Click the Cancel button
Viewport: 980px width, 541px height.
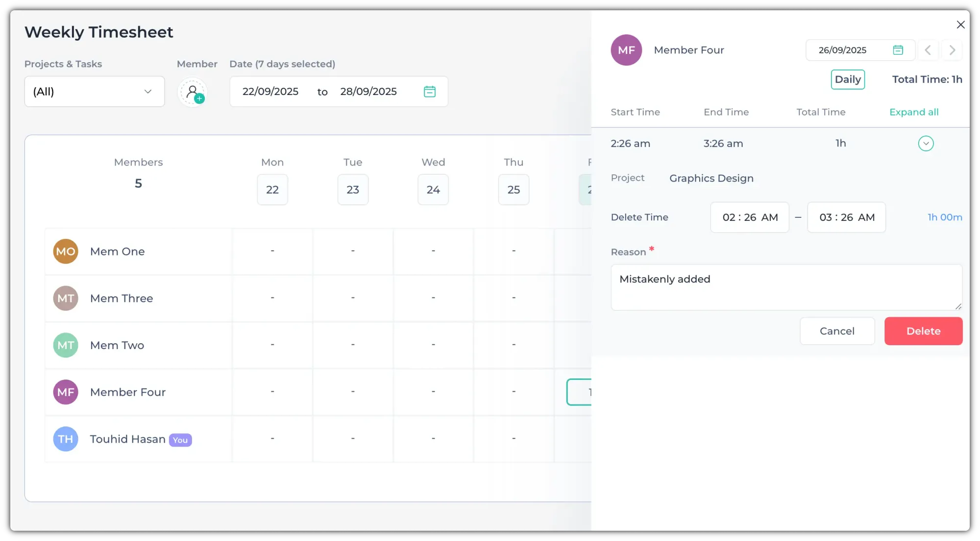(x=837, y=331)
